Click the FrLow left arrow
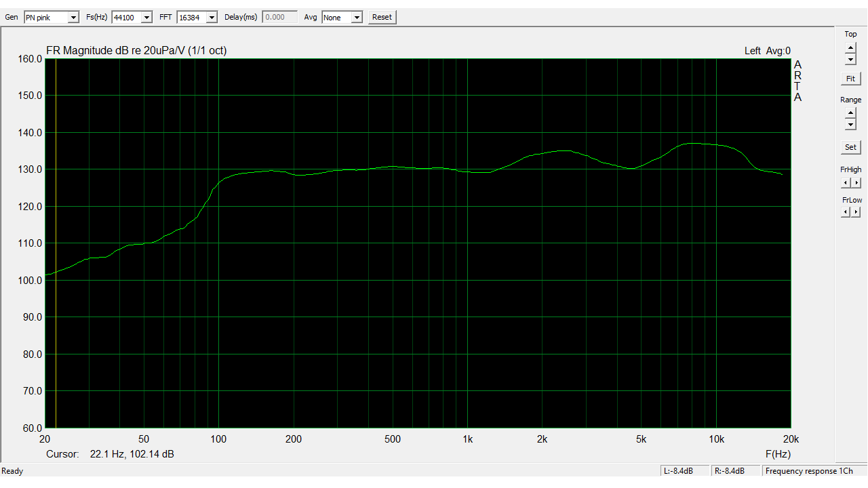The width and height of the screenshot is (868, 488). click(846, 212)
